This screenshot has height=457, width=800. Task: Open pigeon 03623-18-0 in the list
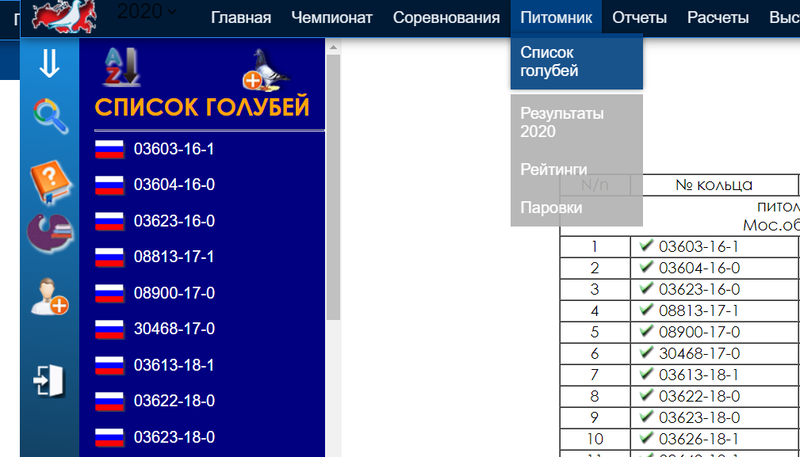(x=174, y=438)
